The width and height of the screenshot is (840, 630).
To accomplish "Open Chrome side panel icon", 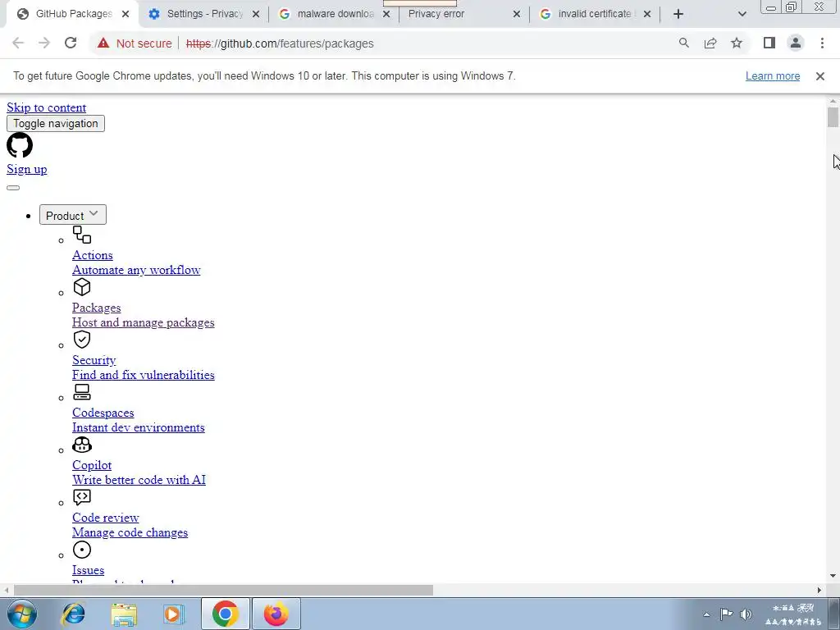I will pos(769,43).
